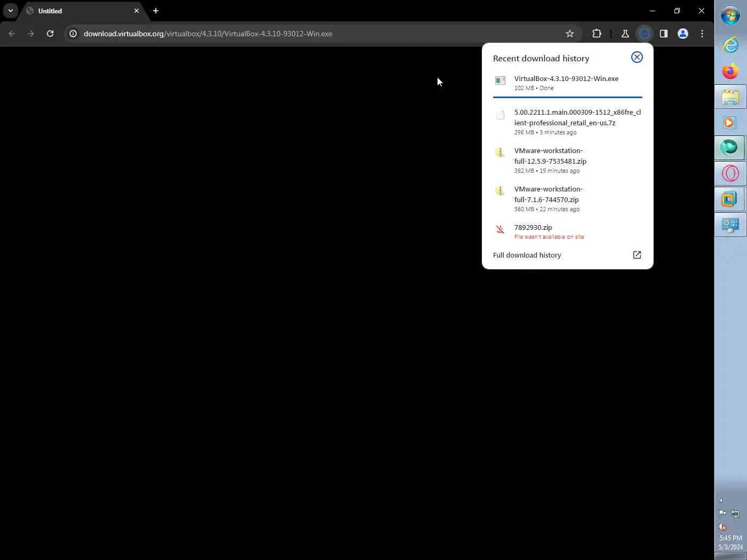Open the browser three-dot menu
Screen dimensions: 747x560
click(702, 34)
